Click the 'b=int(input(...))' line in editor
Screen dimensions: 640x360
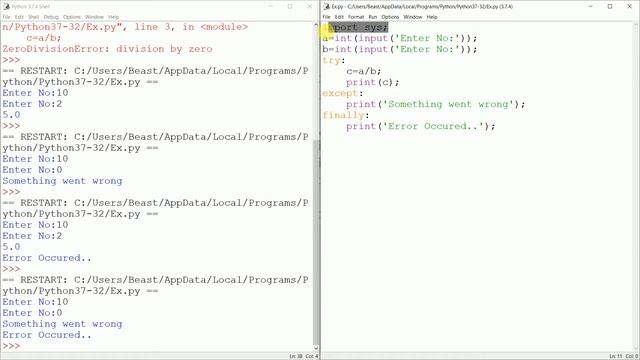coord(400,49)
